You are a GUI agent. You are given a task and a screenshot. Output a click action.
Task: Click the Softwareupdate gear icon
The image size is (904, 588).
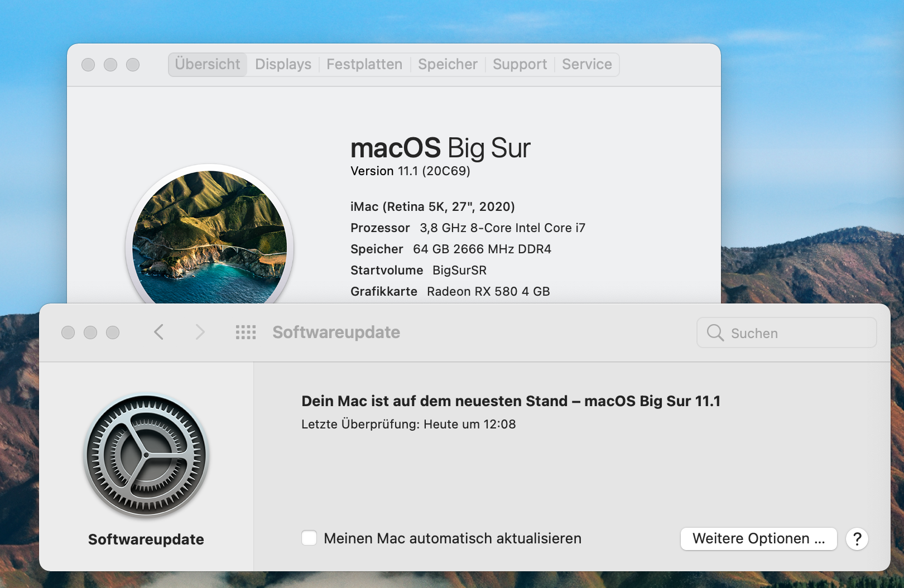click(146, 456)
